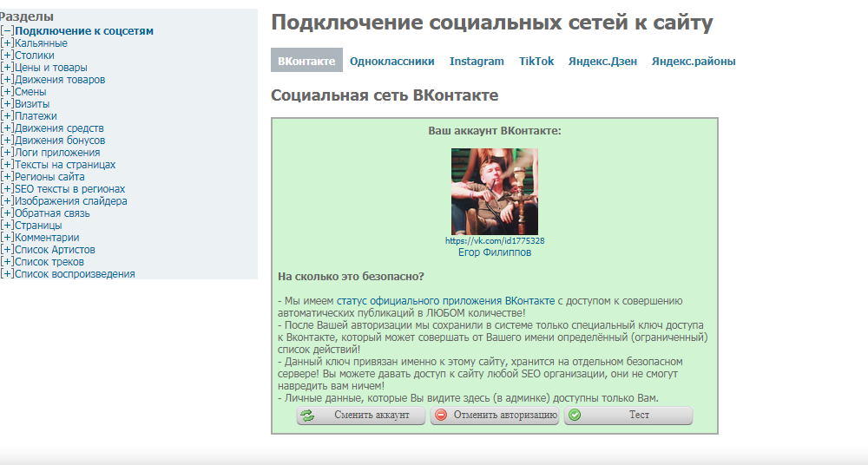Open the Список Артистов section link
Image resolution: width=868 pixels, height=465 pixels.
point(55,250)
